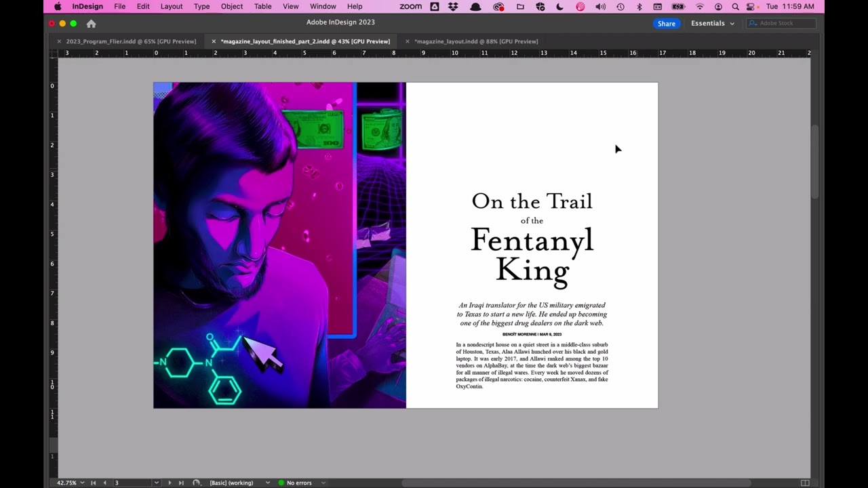Switch to the magazine_layout.indd @ 88% tab

tap(476, 41)
